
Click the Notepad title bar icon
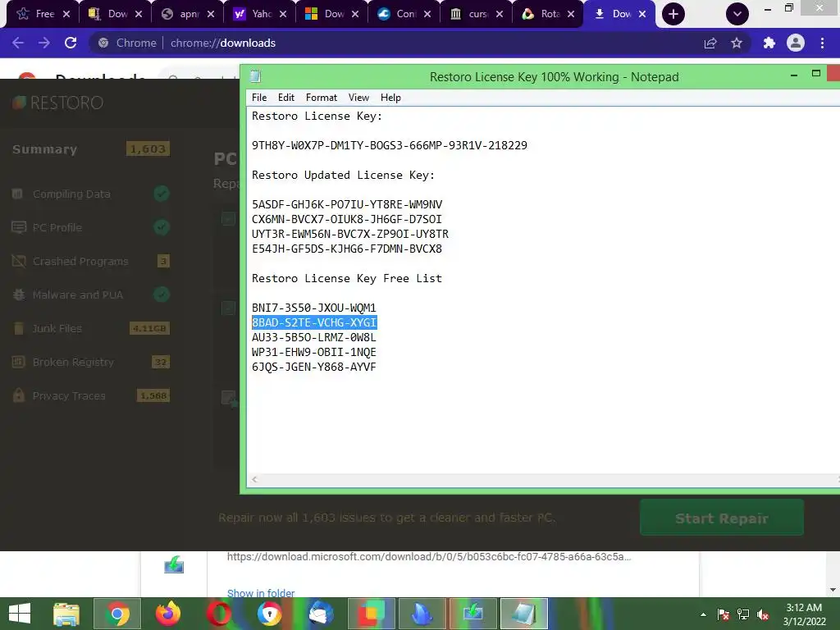coord(256,76)
